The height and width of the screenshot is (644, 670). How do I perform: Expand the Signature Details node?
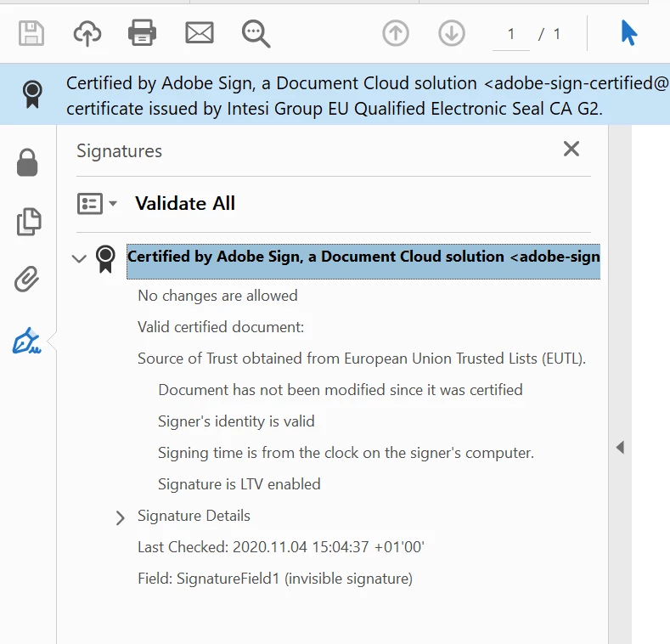click(x=120, y=517)
